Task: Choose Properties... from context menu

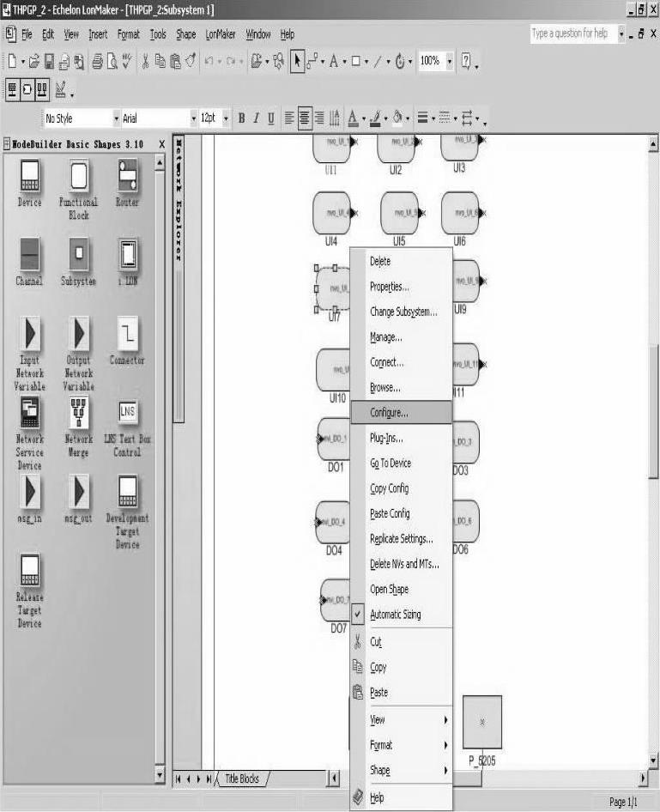Action: [x=401, y=287]
